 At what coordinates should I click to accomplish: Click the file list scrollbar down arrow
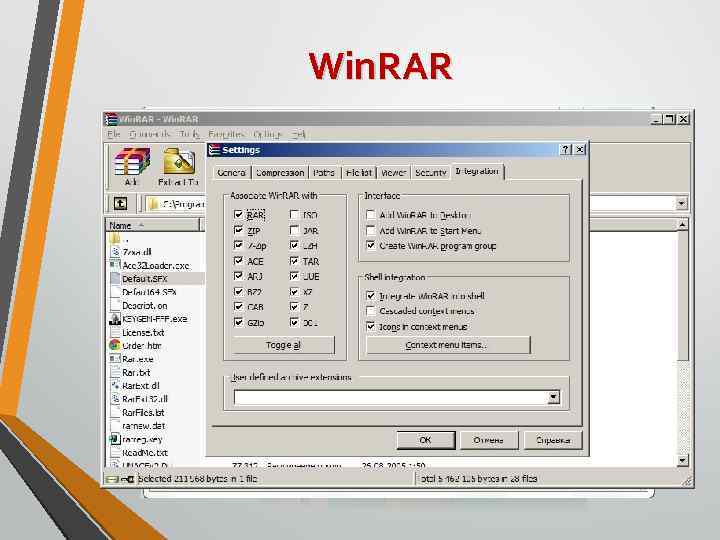[682, 460]
